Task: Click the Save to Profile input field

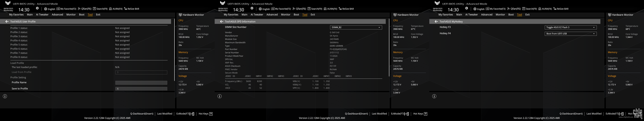Action: click(141, 89)
